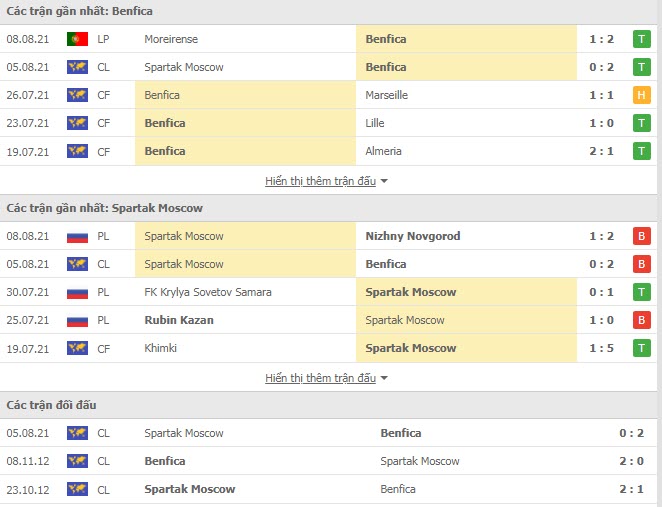Click the Russia flag icon beside Rubin Kazan match
Screen dimensions: 662x507
[77, 320]
